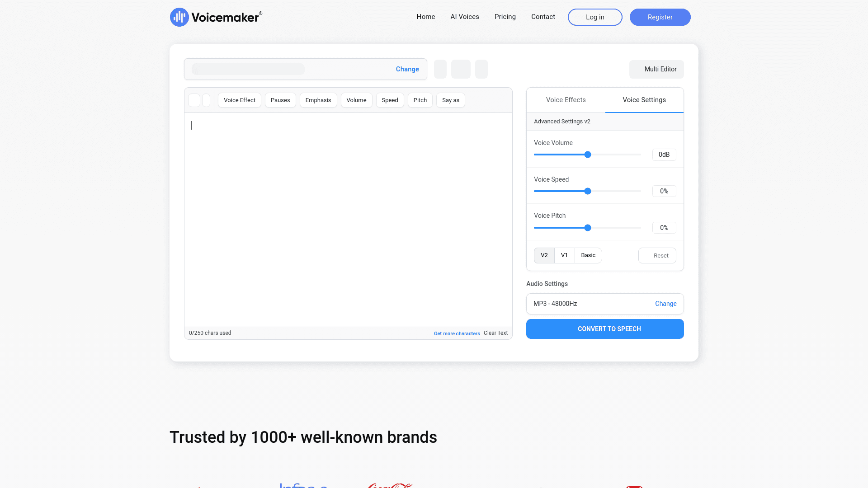Click inside the text input area
This screenshot has height=488, width=868.
pyautogui.click(x=348, y=220)
